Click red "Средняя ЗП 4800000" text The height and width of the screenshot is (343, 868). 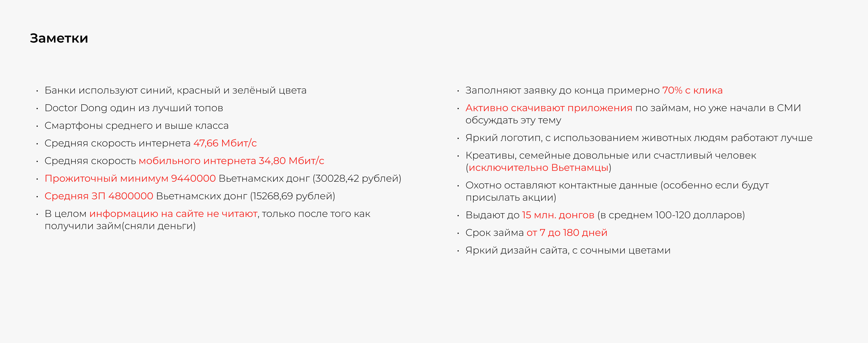pyautogui.click(x=99, y=196)
